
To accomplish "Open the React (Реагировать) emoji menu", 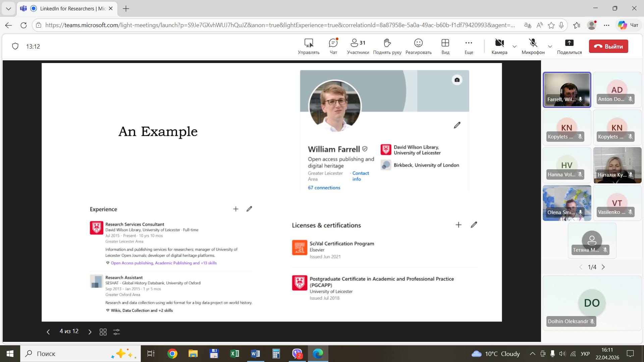I will [418, 46].
